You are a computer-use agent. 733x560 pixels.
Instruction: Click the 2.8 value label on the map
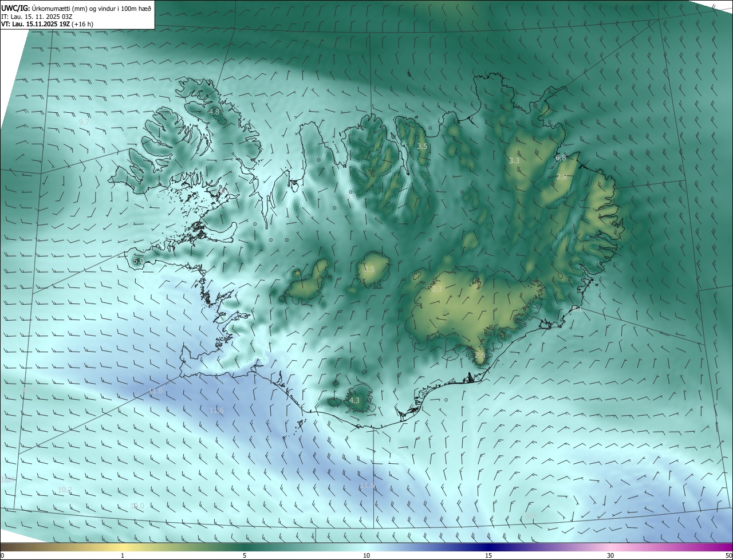tap(562, 177)
